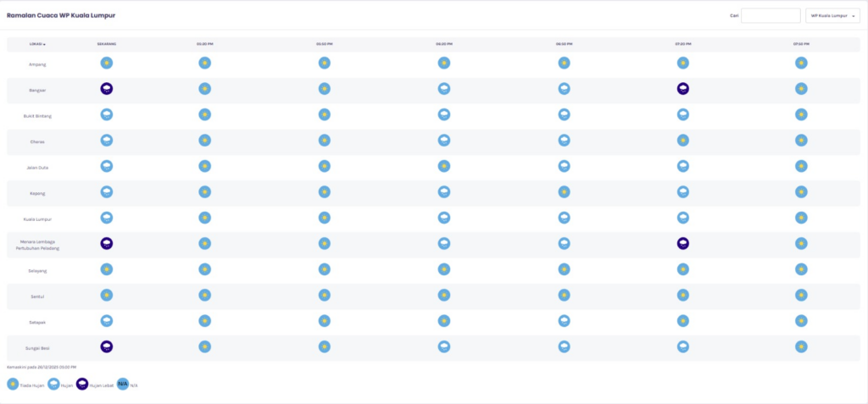
Task: Click Jalan Duta's rain icon under Sekarang
Action: [107, 166]
